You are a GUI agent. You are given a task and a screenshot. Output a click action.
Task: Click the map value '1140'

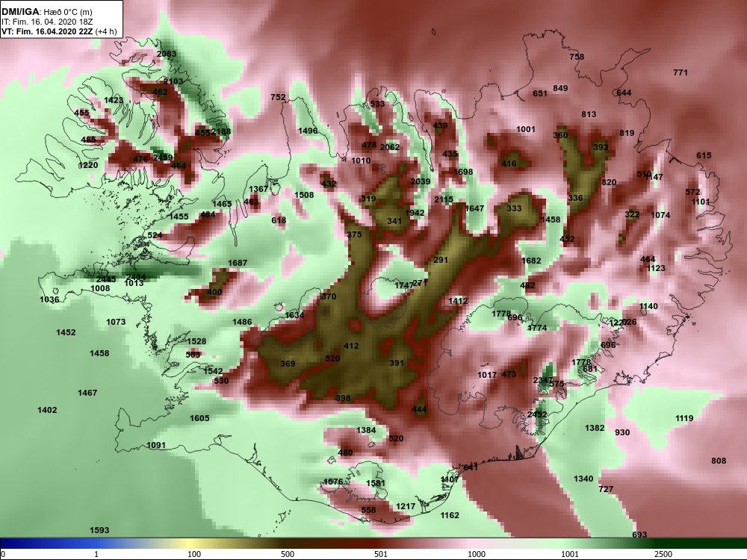[648, 306]
